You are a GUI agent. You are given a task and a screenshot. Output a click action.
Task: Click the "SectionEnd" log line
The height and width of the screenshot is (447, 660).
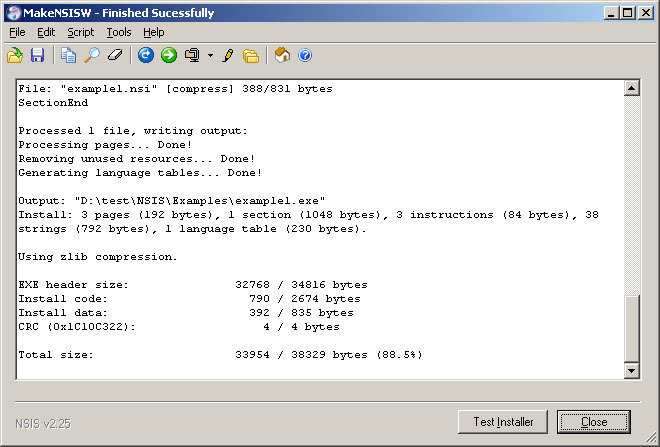point(53,103)
